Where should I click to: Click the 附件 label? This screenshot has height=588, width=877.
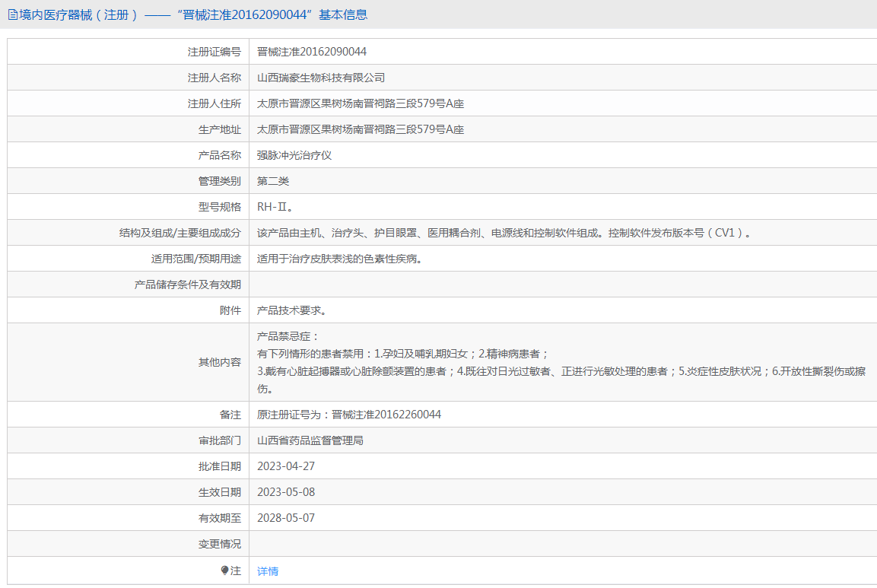tap(230, 310)
